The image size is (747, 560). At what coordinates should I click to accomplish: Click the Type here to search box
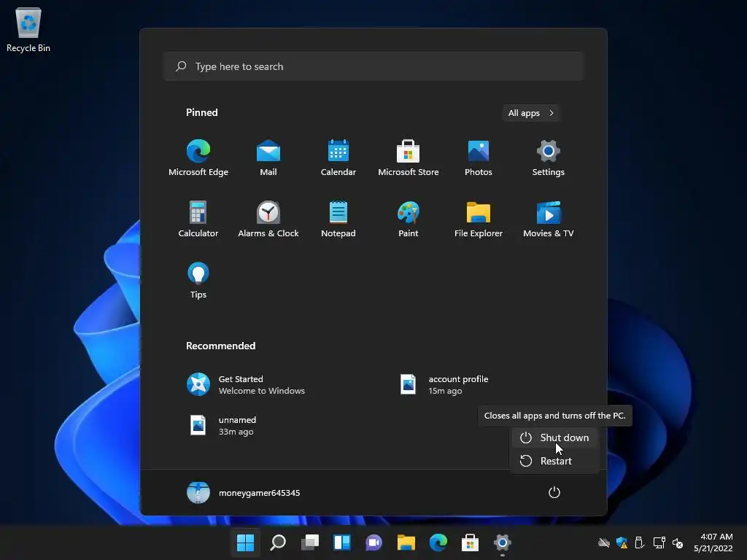click(373, 66)
